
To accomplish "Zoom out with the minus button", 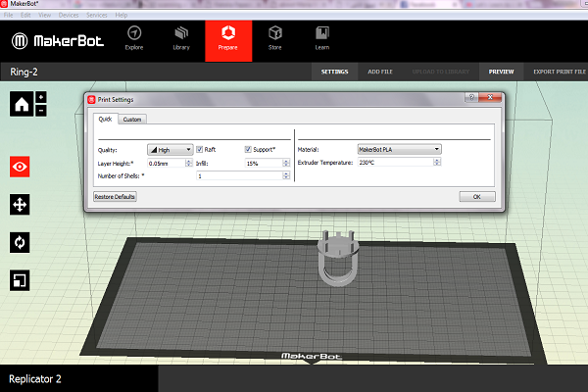I will (41, 111).
